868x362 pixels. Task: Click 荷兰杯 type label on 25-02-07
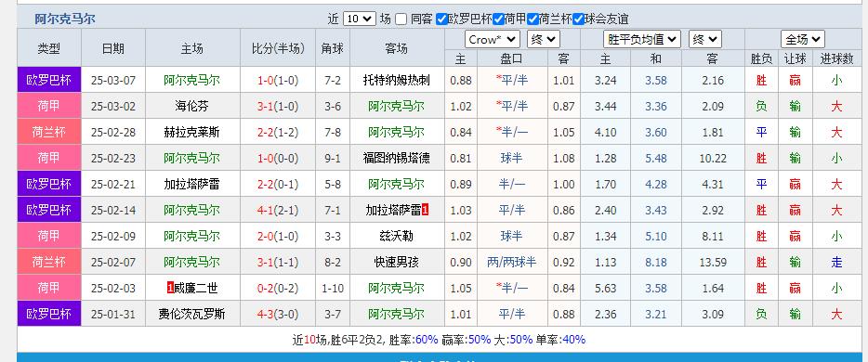coord(49,262)
